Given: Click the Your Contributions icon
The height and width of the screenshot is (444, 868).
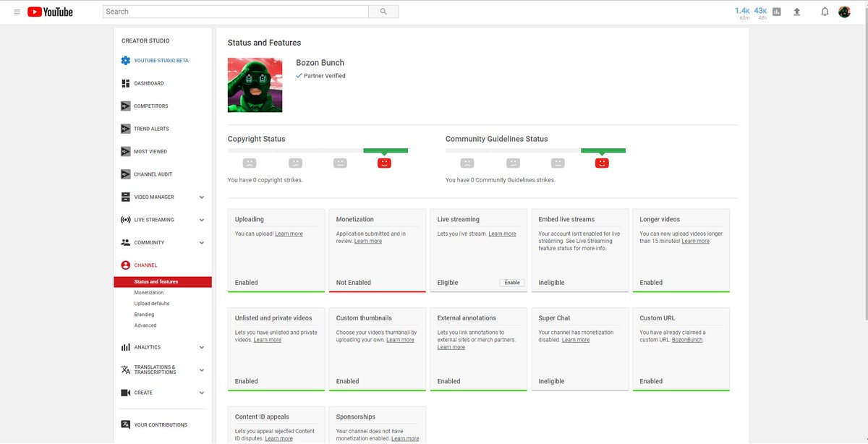Looking at the screenshot, I should coord(126,424).
